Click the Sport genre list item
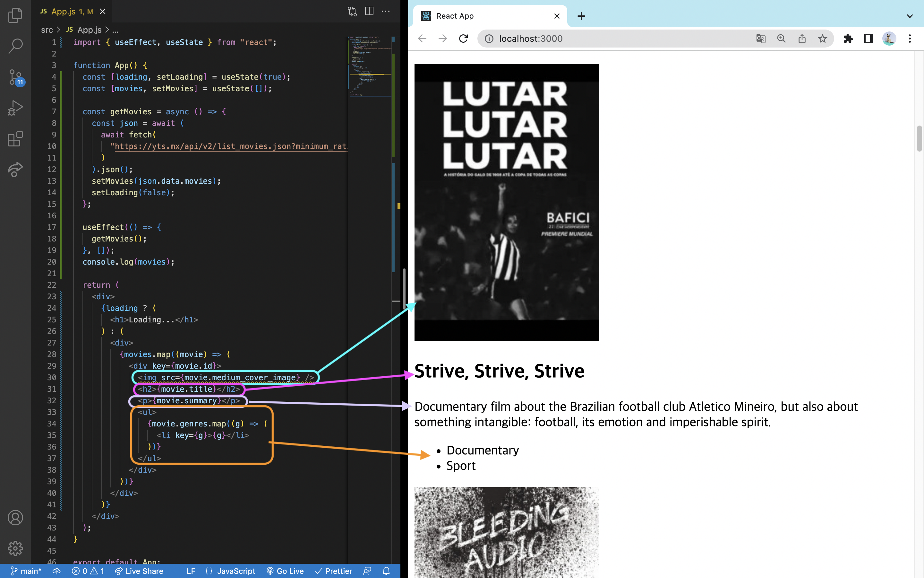Viewport: 924px width, 578px height. click(x=461, y=466)
